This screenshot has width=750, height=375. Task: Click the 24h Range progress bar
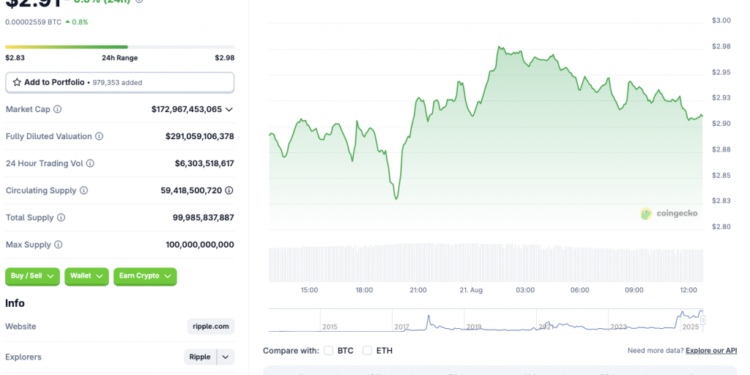120,47
